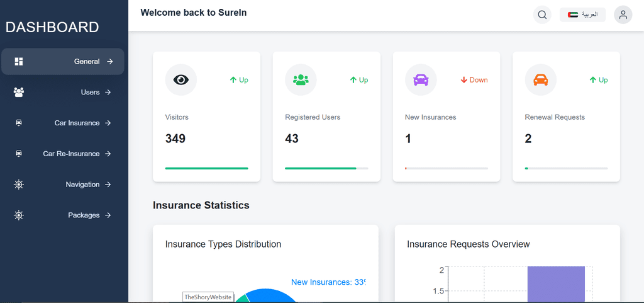The image size is (644, 303).
Task: Open the Navigation menu item
Action: click(63, 185)
